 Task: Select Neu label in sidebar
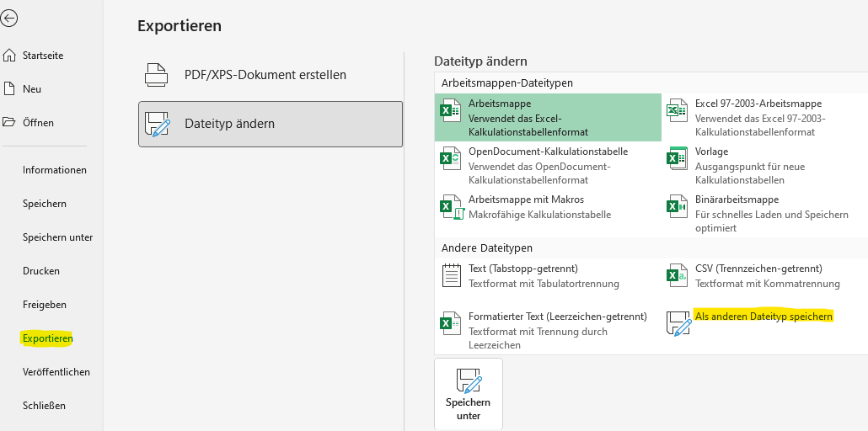coord(31,89)
